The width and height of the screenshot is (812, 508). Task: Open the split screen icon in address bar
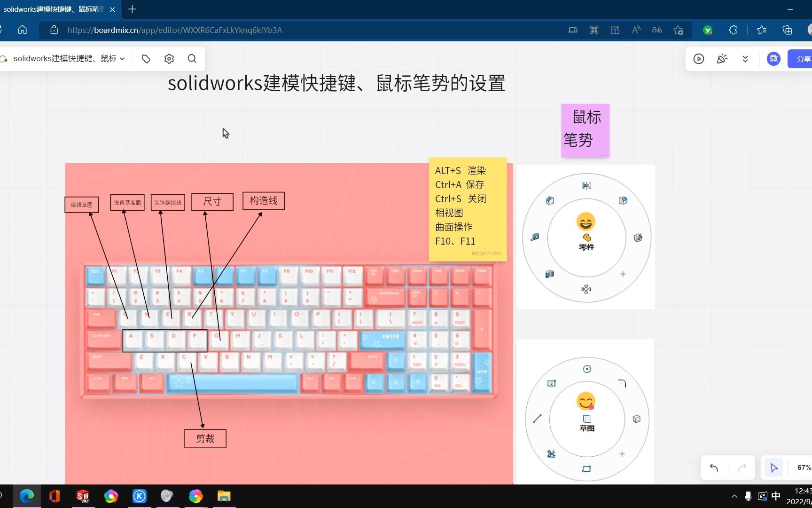(573, 30)
